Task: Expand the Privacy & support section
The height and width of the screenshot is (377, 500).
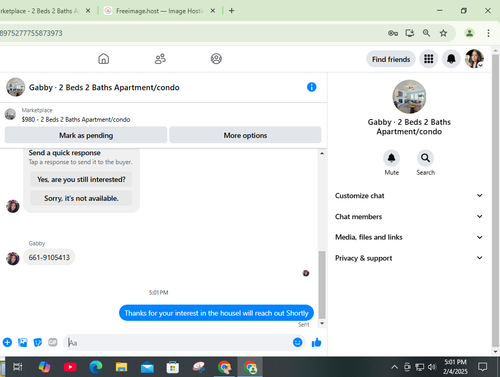Action: pos(409,258)
